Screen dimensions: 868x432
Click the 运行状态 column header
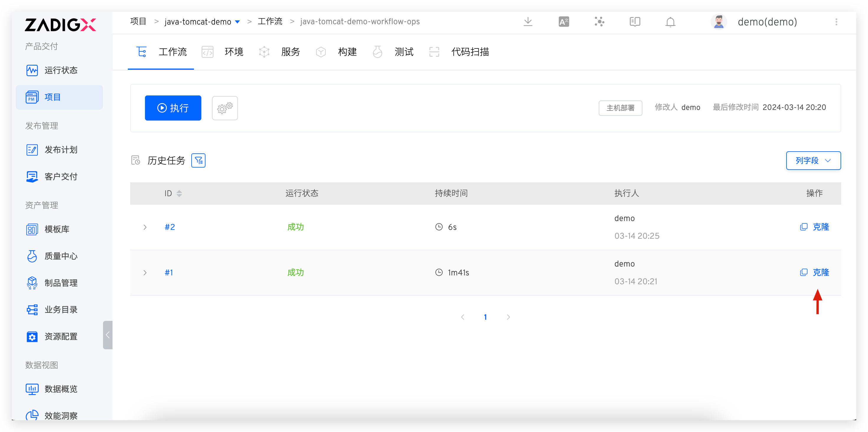click(301, 194)
